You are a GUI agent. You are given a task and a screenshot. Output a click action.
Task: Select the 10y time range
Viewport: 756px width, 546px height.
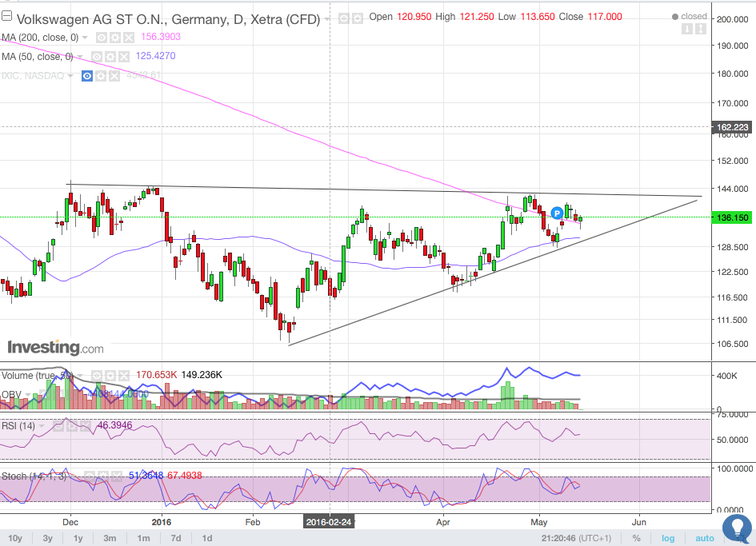click(x=15, y=538)
